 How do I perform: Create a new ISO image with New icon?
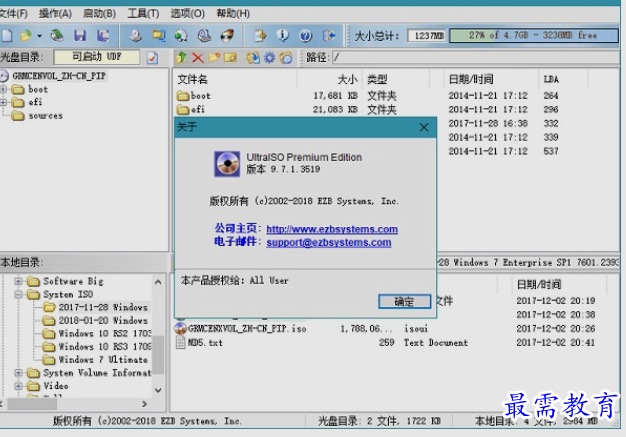tap(6, 36)
